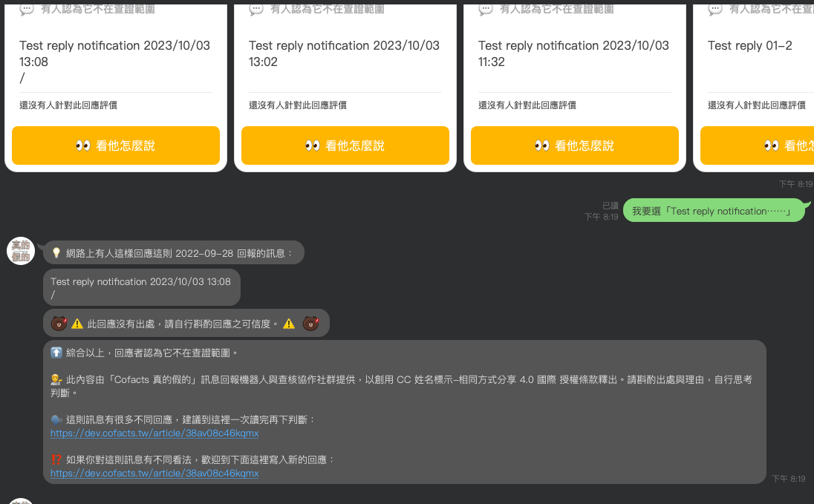Click the Test reply notification 2023/10/03 13:02 card title
This screenshot has width=814, height=504.
pyautogui.click(x=344, y=53)
